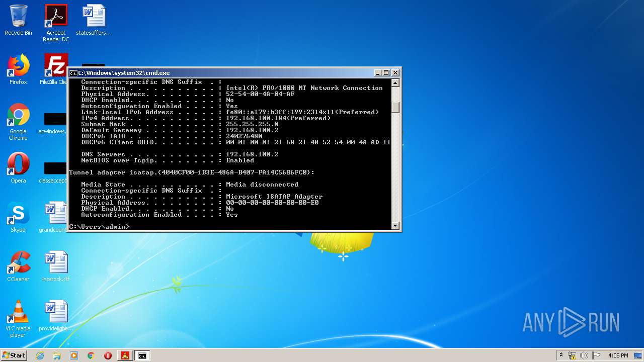Open the cmd.exe title bar system icon
The image size is (644, 362).
(73, 73)
